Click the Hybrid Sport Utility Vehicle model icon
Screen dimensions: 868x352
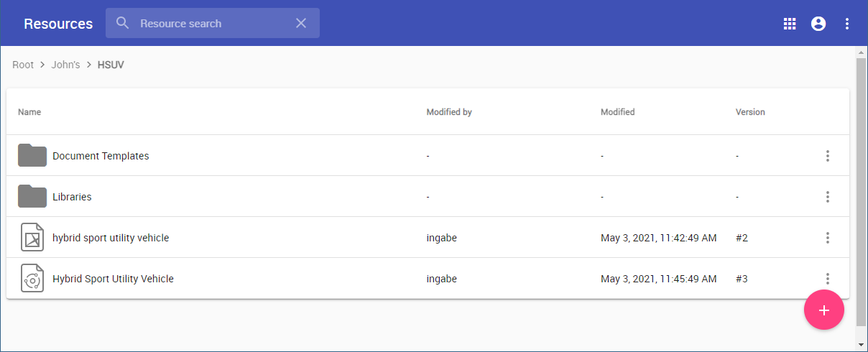point(32,279)
